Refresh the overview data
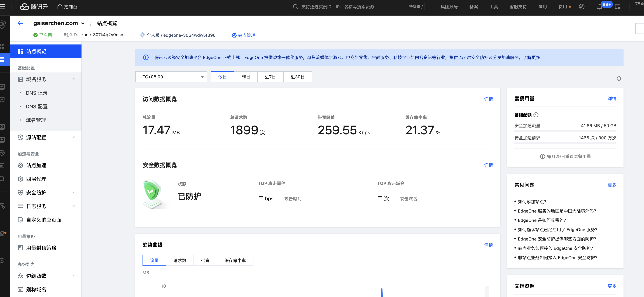 click(x=619, y=79)
